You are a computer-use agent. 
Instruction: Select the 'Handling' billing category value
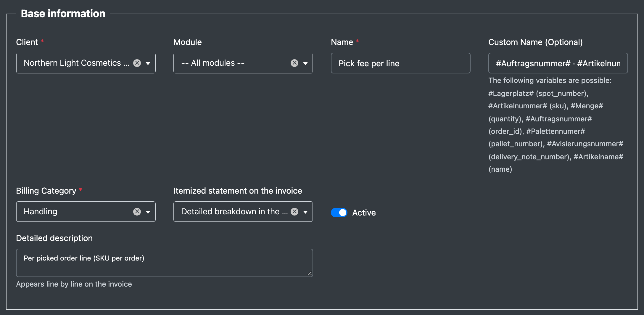(x=41, y=212)
